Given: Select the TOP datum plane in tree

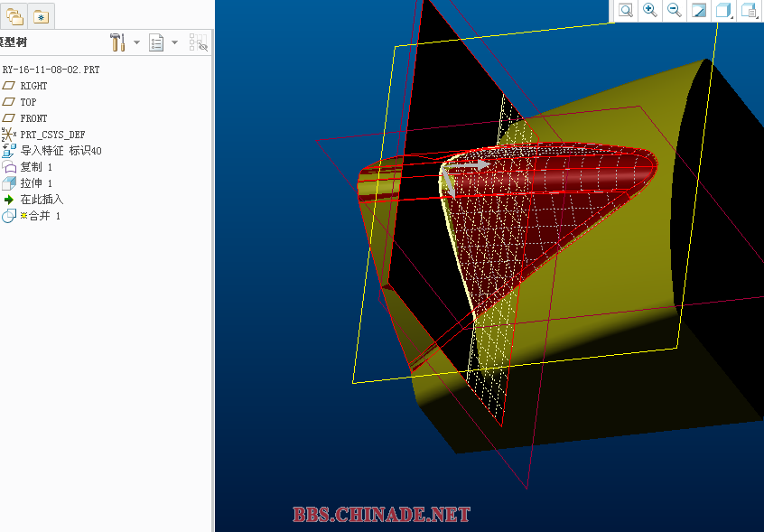Looking at the screenshot, I should click(28, 102).
